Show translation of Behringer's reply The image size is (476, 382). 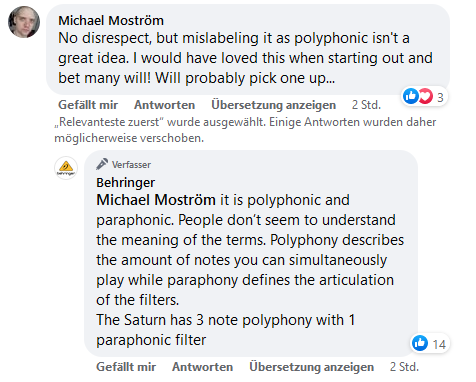pos(311,367)
